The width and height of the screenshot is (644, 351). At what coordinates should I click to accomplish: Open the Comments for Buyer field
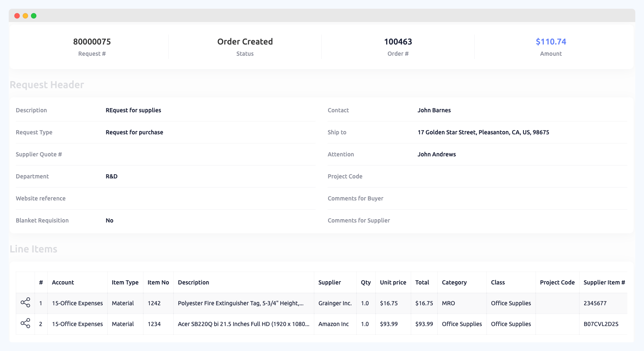point(355,198)
